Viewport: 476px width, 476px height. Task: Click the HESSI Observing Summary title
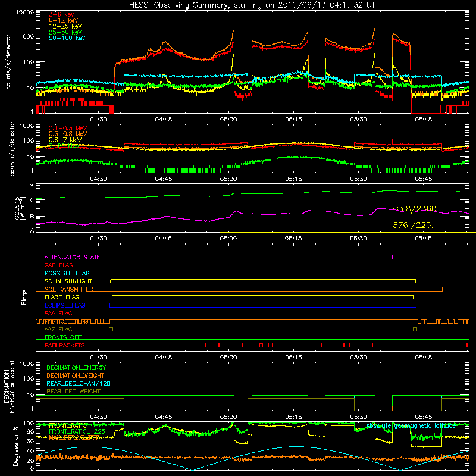(x=252, y=5)
